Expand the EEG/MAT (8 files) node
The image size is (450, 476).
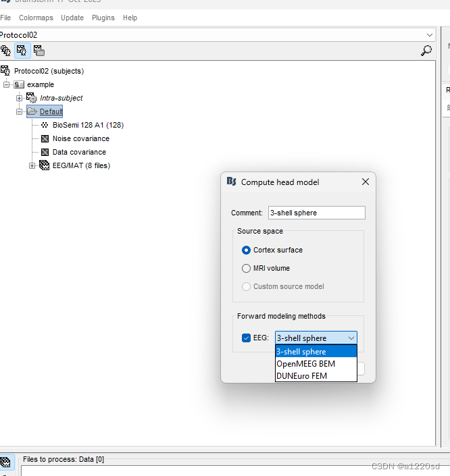[32, 165]
